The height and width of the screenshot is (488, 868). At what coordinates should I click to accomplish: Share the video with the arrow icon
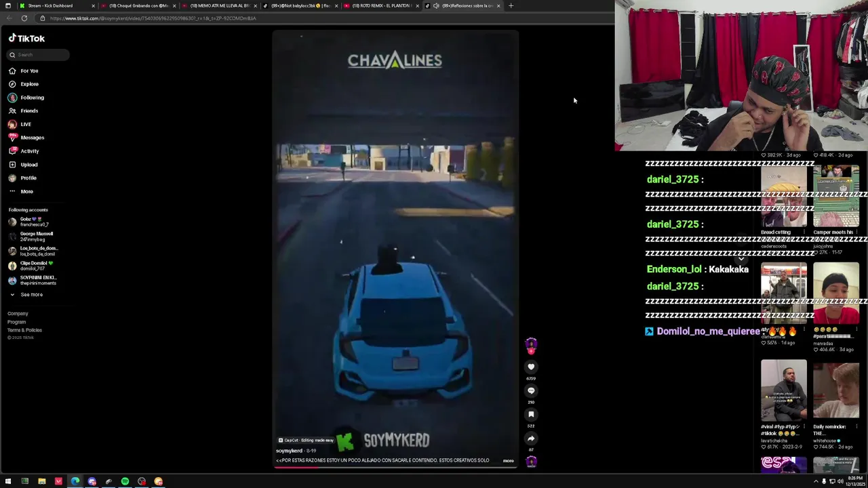tap(531, 439)
